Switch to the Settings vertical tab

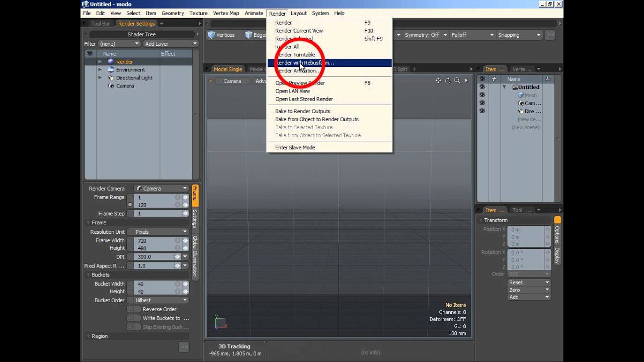[195, 218]
